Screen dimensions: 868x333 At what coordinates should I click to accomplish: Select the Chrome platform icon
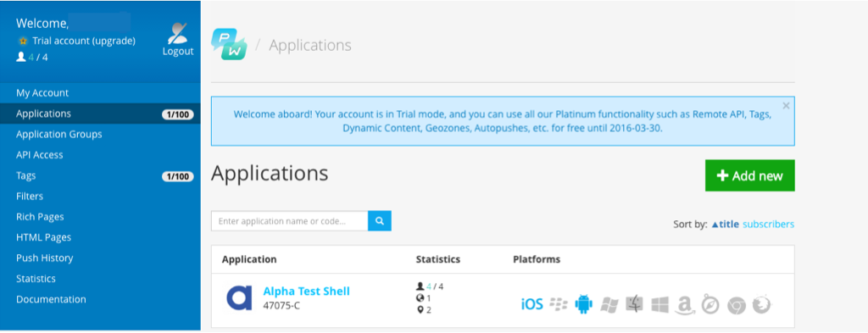click(x=737, y=305)
